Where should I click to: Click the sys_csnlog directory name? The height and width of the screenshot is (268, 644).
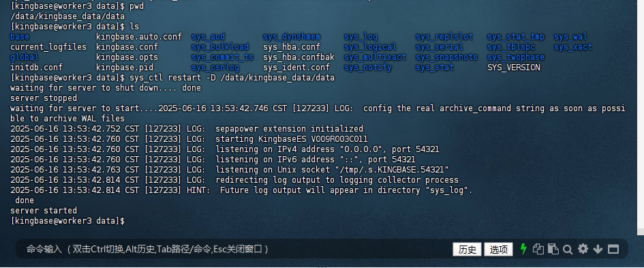(x=215, y=68)
